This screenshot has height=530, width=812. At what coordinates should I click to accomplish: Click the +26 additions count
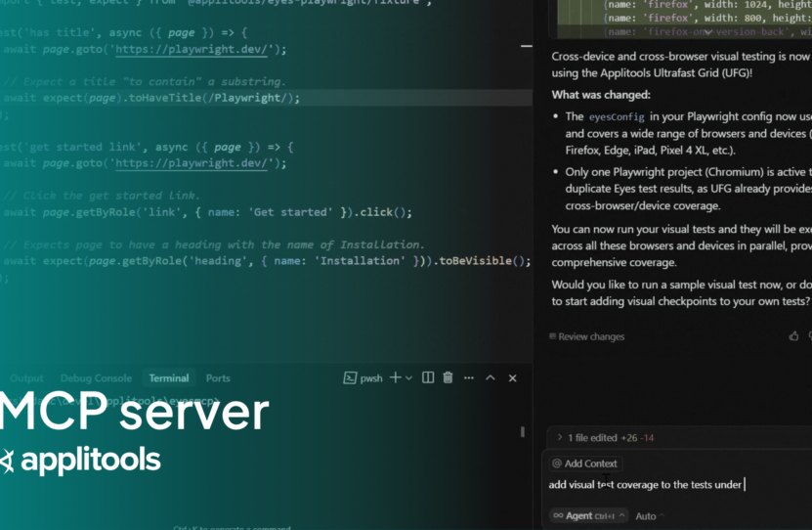pos(629,438)
